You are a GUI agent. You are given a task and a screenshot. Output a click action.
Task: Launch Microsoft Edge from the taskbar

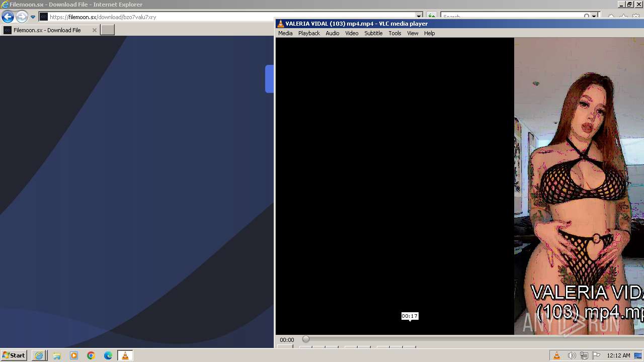(108, 355)
